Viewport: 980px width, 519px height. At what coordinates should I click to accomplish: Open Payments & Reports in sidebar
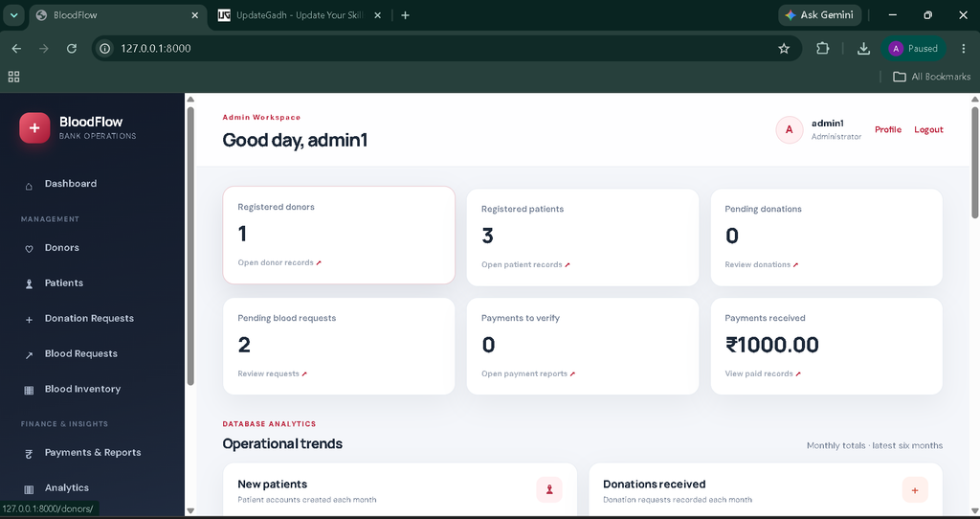coord(93,453)
